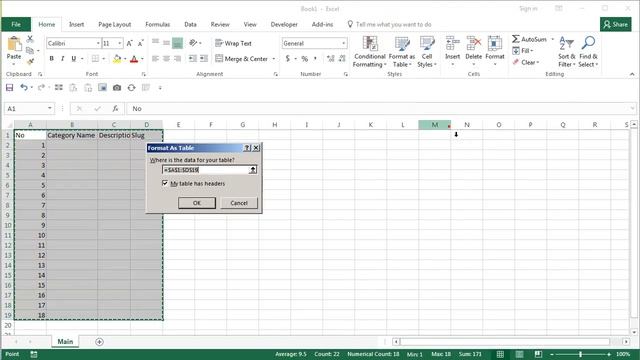Adjust the zoom slider

click(580, 354)
